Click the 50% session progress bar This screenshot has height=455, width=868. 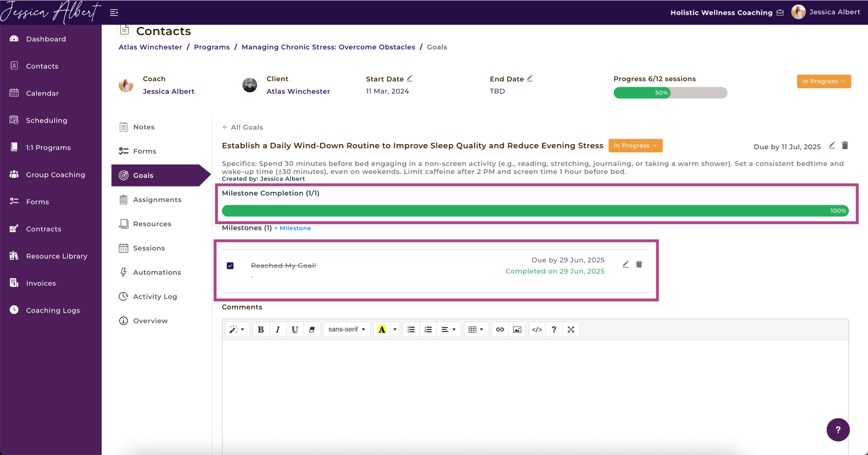click(670, 93)
